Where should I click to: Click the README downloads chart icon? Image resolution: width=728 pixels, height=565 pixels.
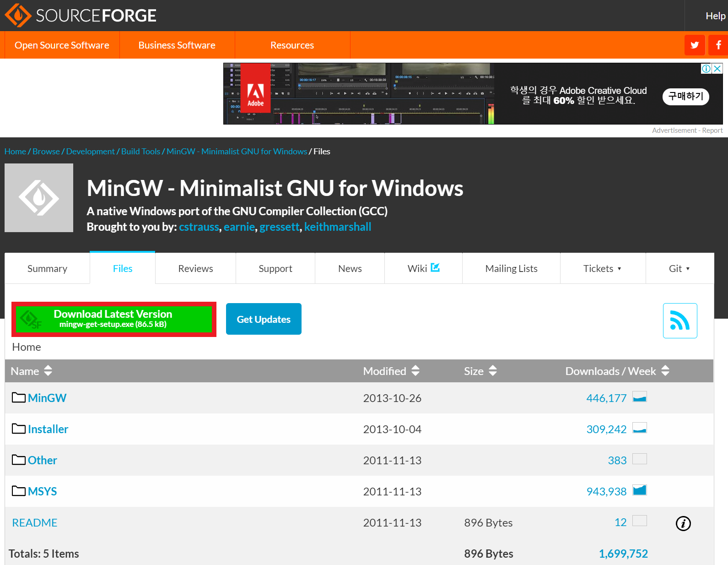(640, 521)
